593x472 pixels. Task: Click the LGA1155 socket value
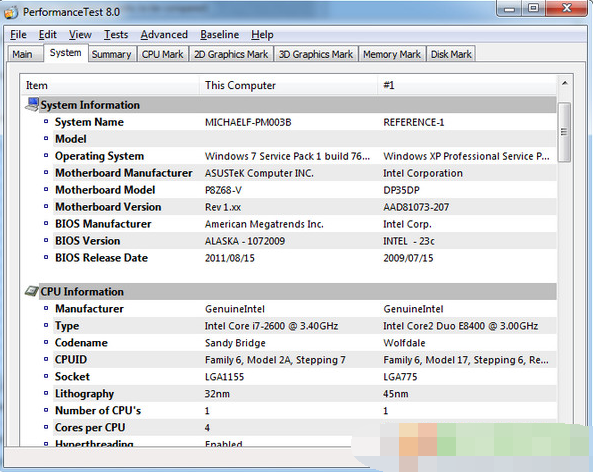[x=224, y=377]
